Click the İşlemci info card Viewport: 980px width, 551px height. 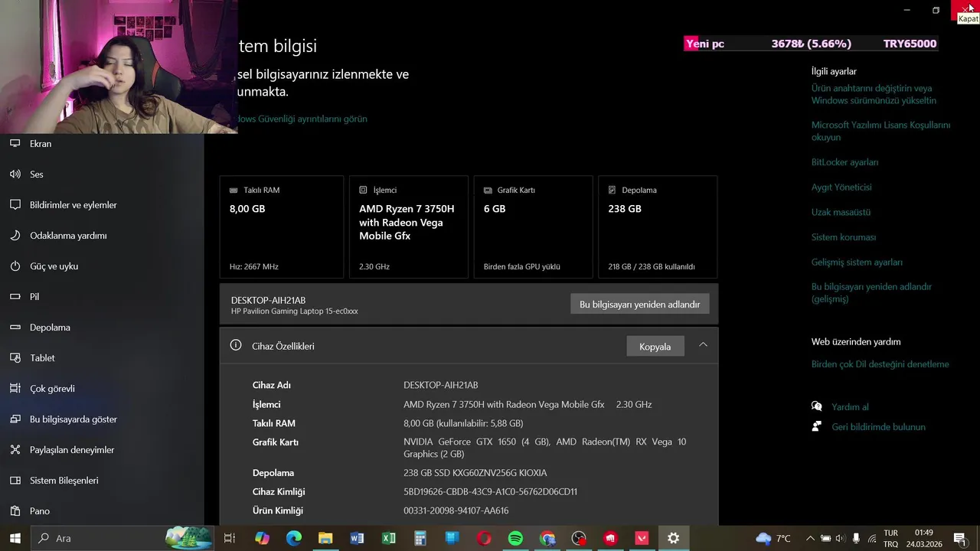[x=409, y=227]
